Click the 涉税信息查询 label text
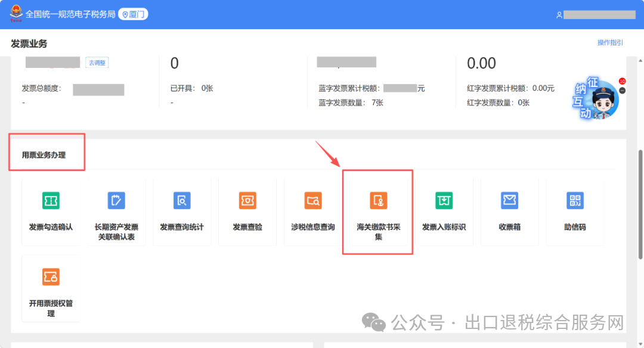644x348 pixels. click(x=313, y=227)
